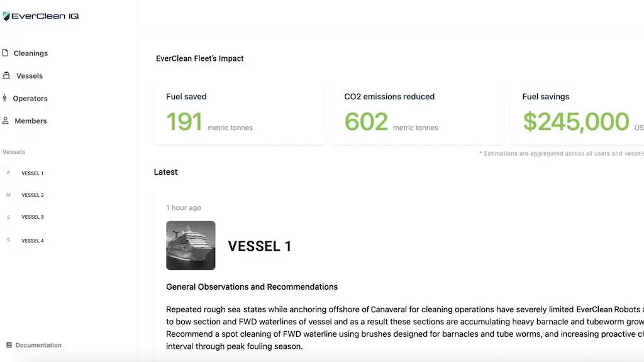Click the letter A badge beside VESSEL 1
This screenshot has height=362, width=644.
[x=8, y=173]
